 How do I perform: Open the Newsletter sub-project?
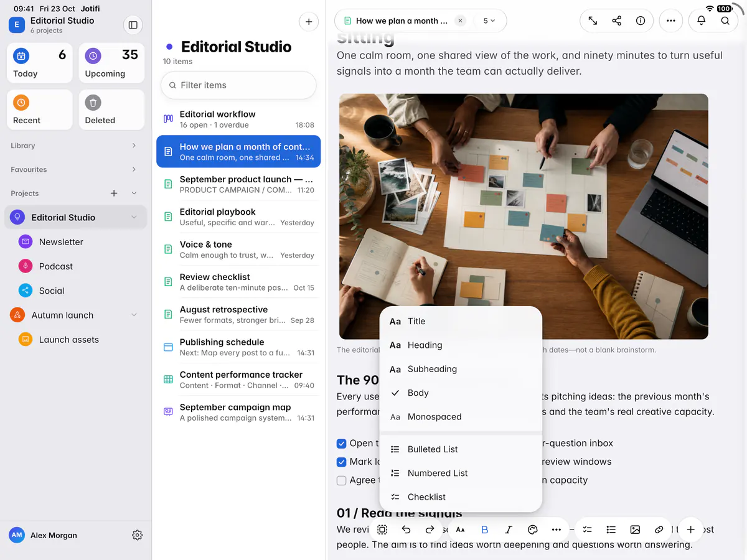point(61,242)
